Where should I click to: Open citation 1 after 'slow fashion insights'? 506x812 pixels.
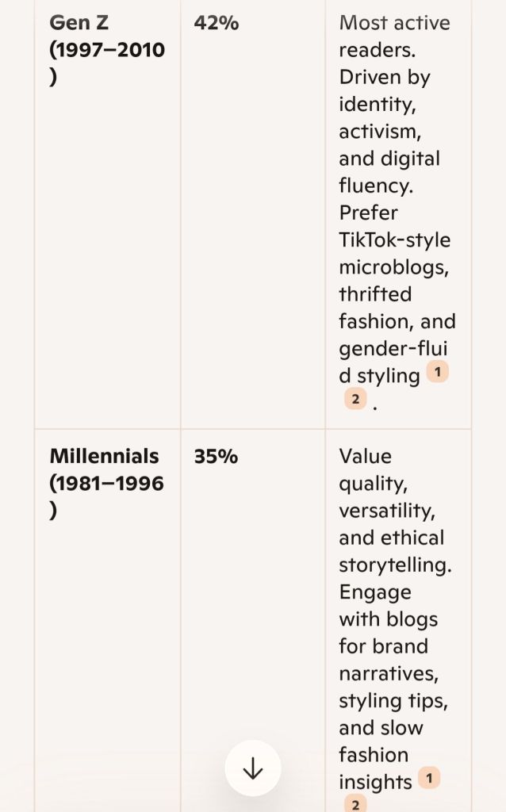click(429, 778)
